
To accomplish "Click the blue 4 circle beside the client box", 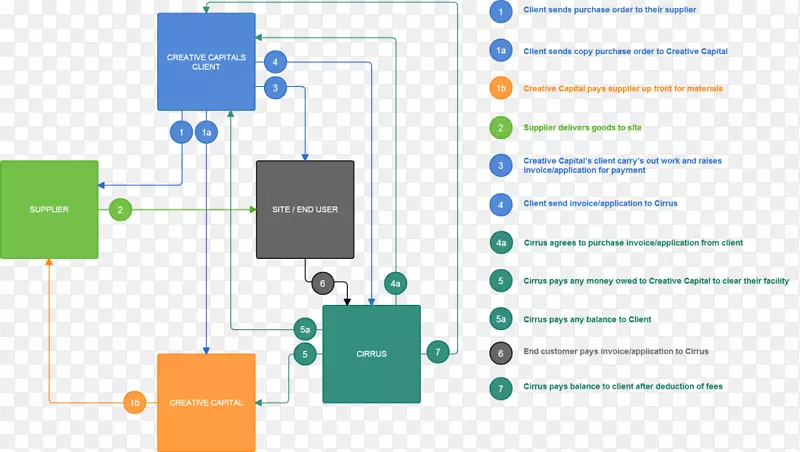I will point(275,62).
